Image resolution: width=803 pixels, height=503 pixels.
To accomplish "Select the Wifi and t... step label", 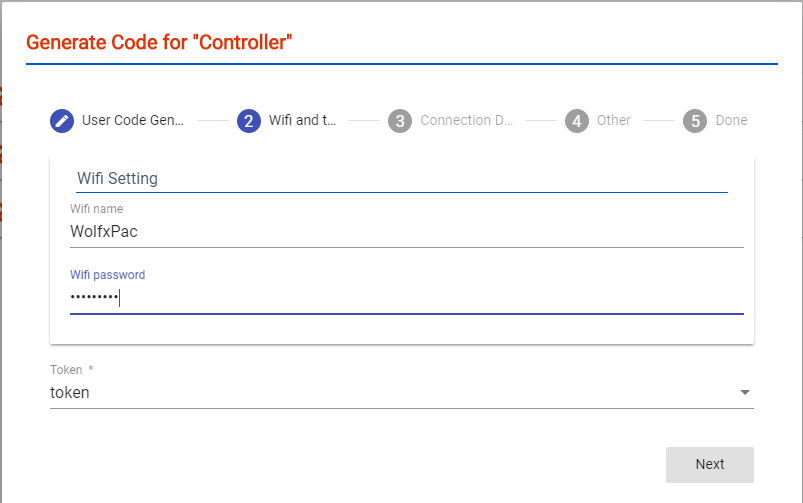I will tap(303, 120).
